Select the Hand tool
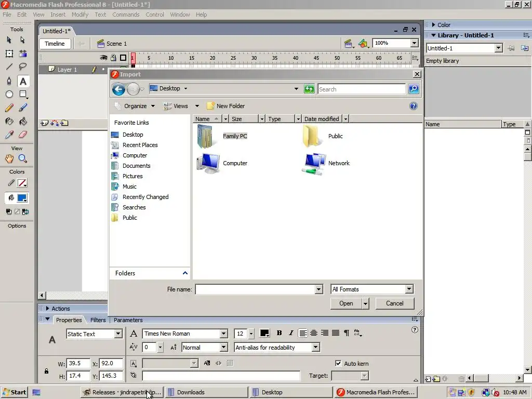This screenshot has height=399, width=532. pos(9,158)
